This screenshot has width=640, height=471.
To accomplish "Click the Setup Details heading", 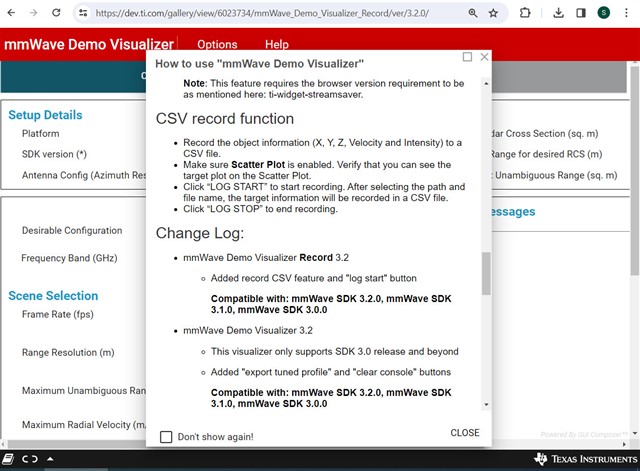I will pos(45,115).
